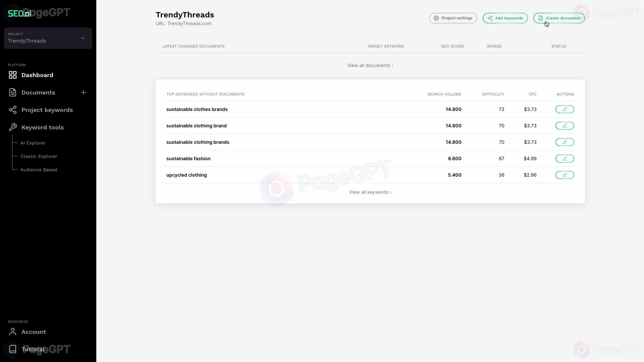Click View all documents link
Viewport: 644px width, 362px height.
pos(371,65)
